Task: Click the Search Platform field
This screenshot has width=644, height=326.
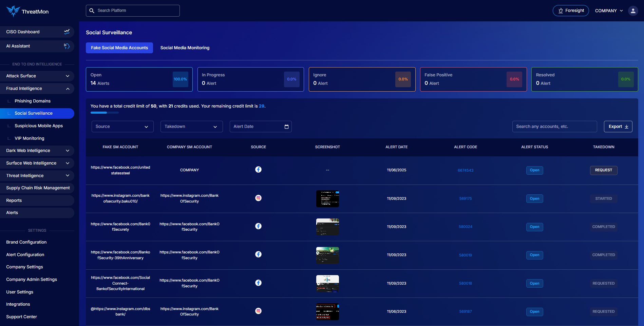Action: pyautogui.click(x=133, y=11)
